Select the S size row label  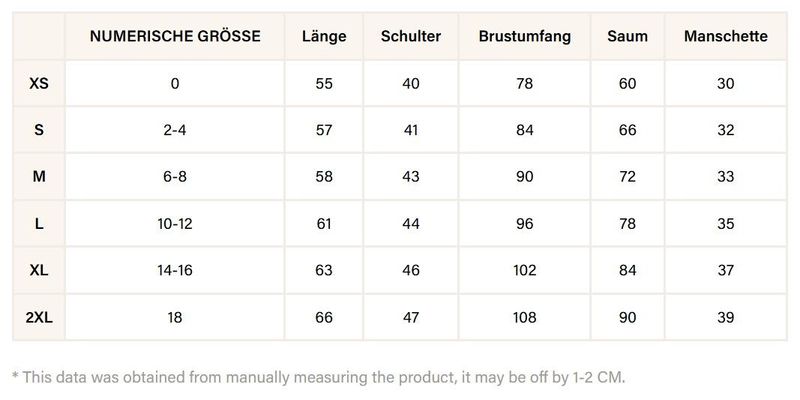pyautogui.click(x=39, y=130)
